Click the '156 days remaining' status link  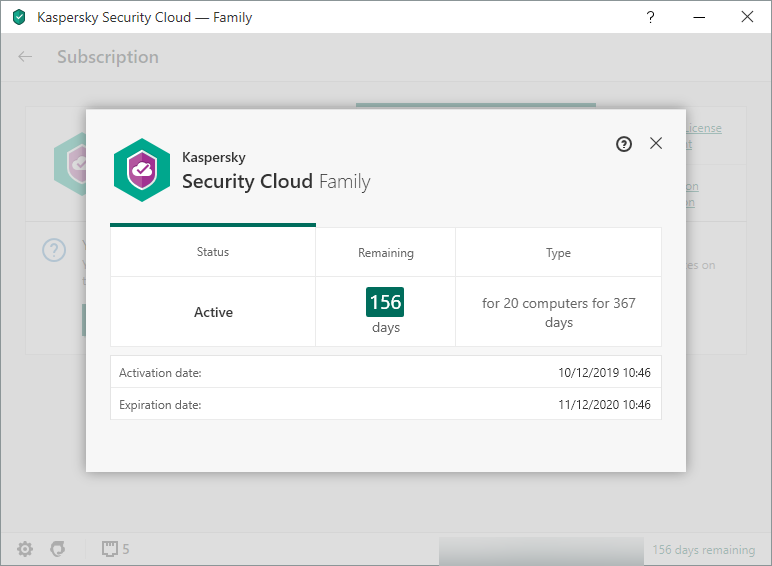[x=704, y=549]
